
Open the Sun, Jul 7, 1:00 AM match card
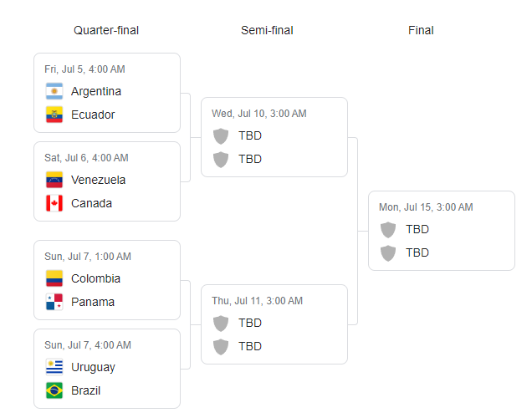click(107, 280)
